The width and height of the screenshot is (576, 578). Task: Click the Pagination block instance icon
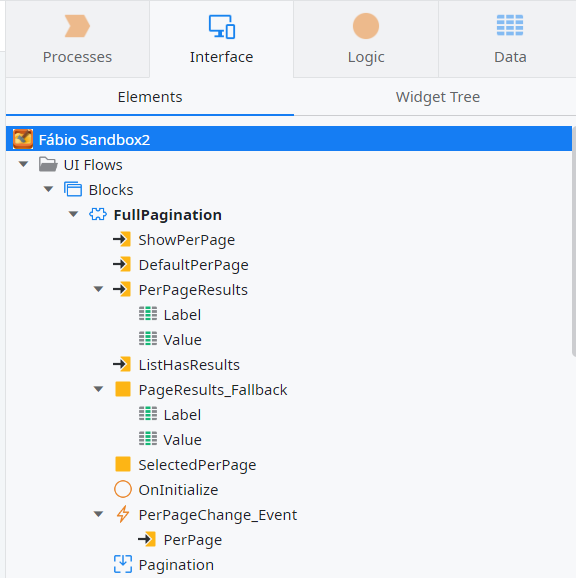[x=123, y=564]
